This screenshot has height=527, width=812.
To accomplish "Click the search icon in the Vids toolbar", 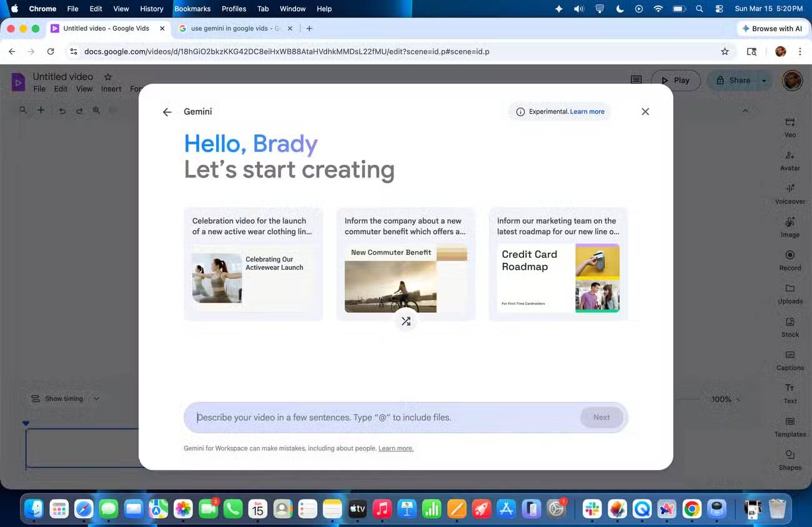I will 23,110.
